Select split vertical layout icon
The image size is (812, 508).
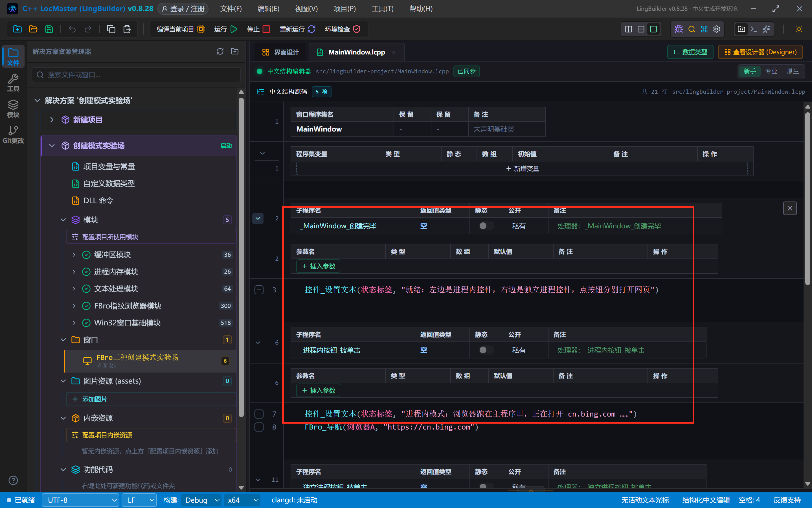click(x=628, y=29)
